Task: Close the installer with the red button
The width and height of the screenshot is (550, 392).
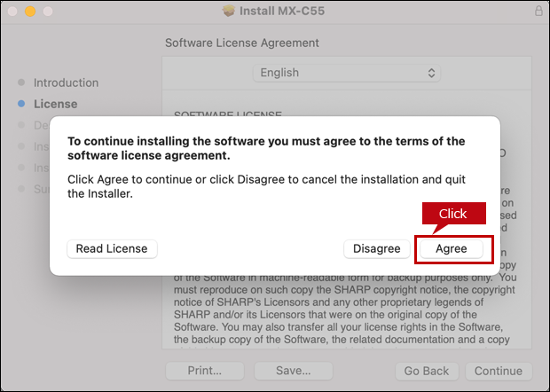Action: coord(12,11)
